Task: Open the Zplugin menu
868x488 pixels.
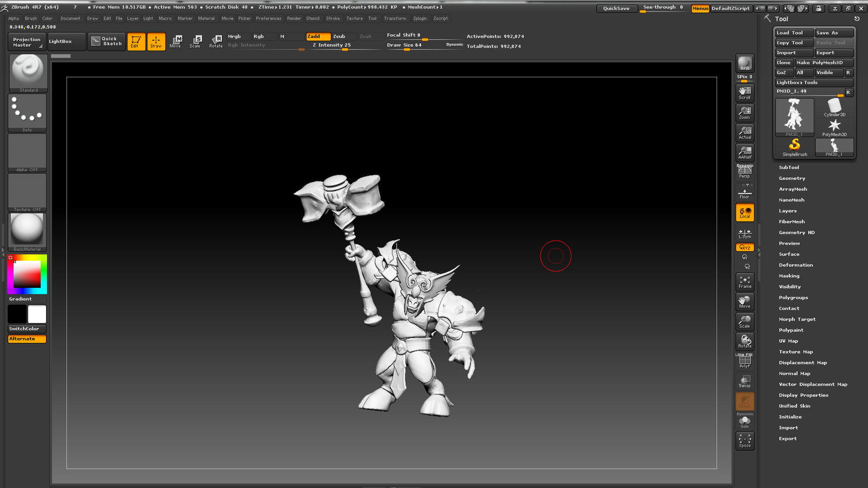Action: [419, 18]
